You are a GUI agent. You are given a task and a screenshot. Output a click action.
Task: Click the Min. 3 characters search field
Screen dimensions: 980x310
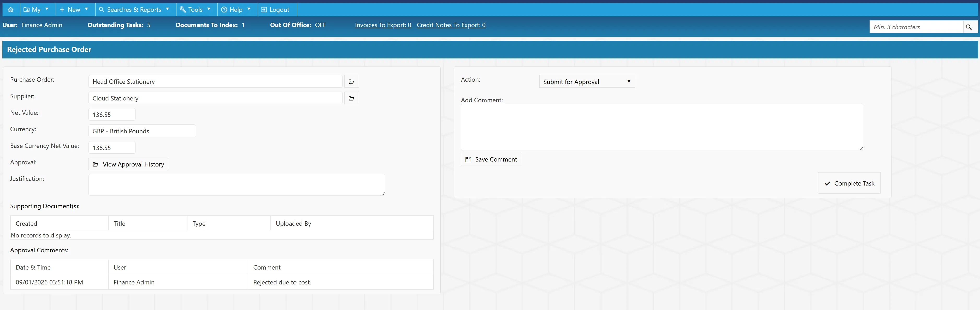(x=916, y=27)
